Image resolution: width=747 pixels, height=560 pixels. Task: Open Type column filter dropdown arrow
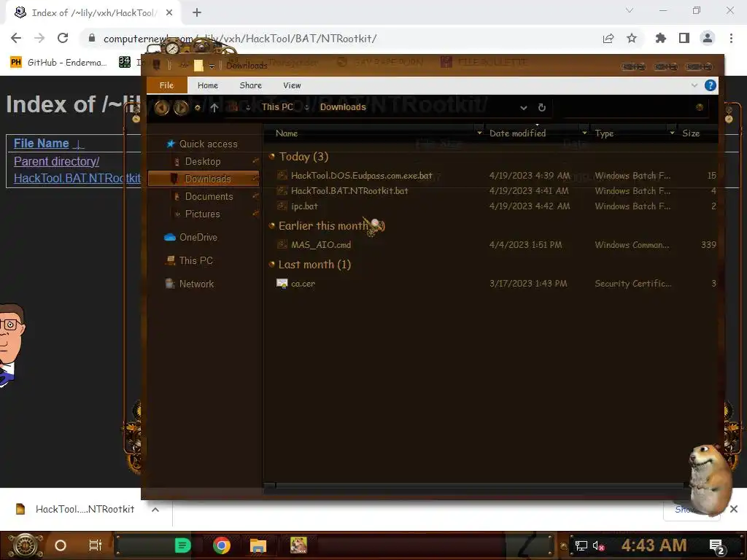click(x=672, y=133)
